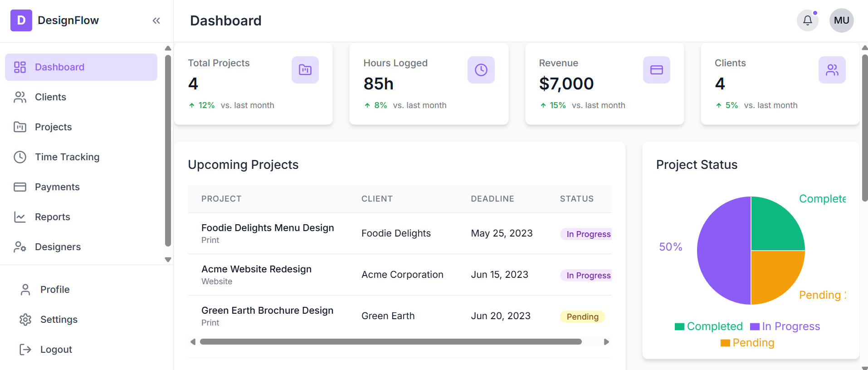Image resolution: width=868 pixels, height=370 pixels.
Task: Click the sidebar scrollbar down arrow
Action: (168, 260)
